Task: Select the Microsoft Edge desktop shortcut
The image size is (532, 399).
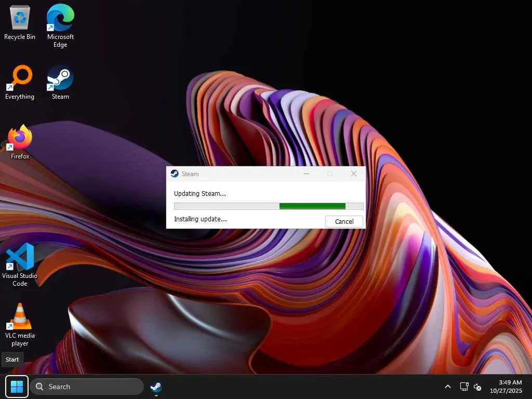Action: click(x=60, y=26)
